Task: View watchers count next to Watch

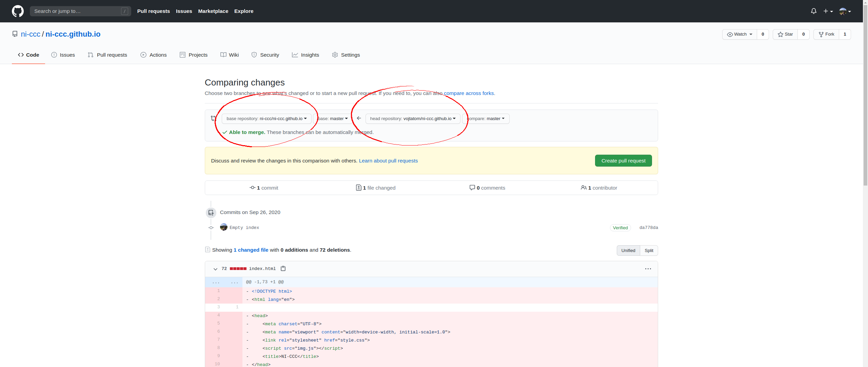Action: [x=763, y=34]
